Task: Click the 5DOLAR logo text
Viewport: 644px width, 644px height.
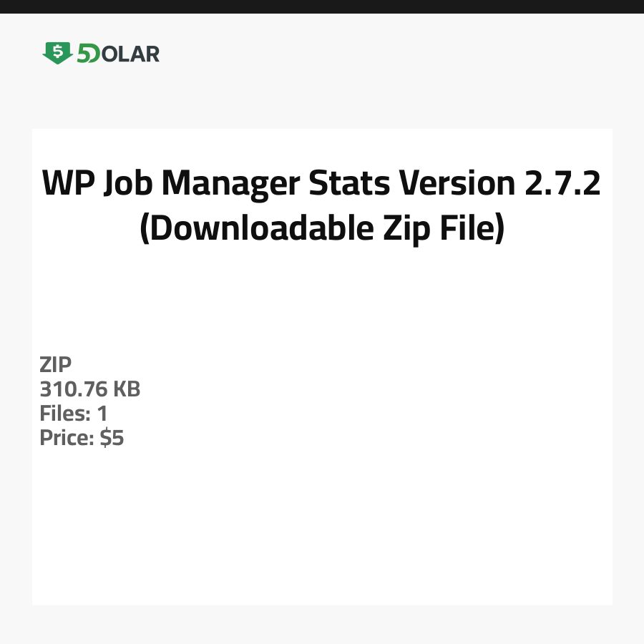Action: [118, 54]
